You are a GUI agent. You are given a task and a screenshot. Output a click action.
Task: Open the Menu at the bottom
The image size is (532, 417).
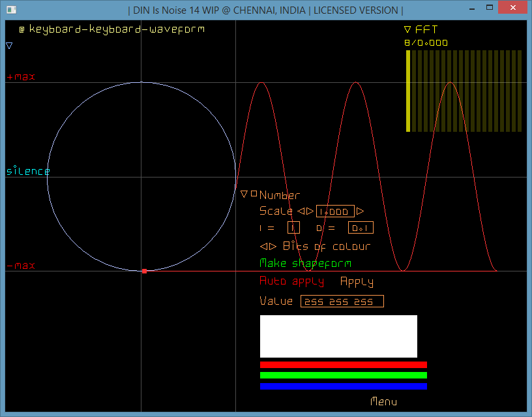[383, 402]
